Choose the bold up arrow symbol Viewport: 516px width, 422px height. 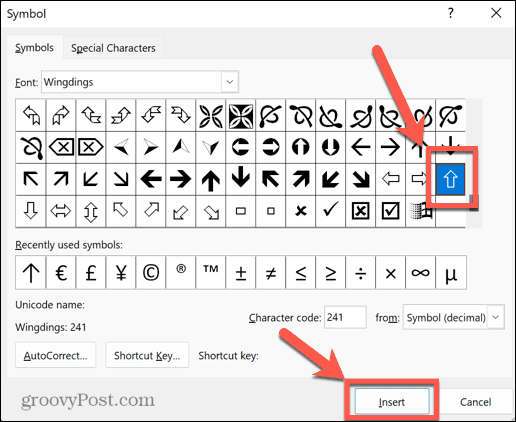(210, 179)
